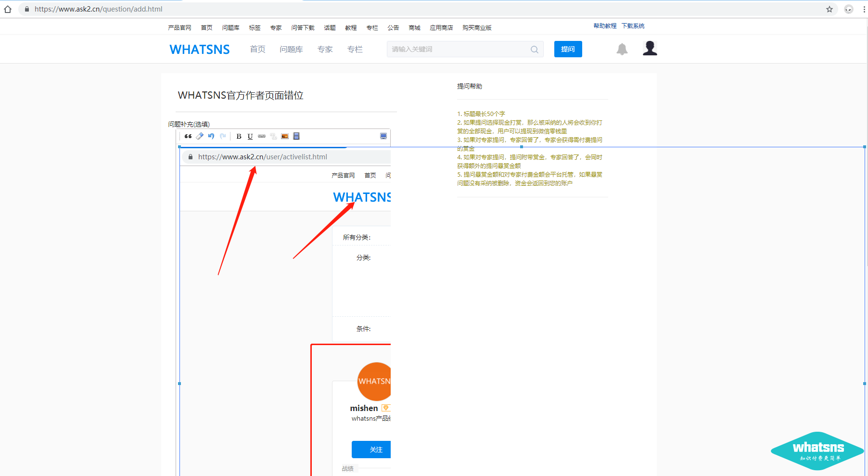Open the insert video tool
The width and height of the screenshot is (868, 476).
[296, 136]
